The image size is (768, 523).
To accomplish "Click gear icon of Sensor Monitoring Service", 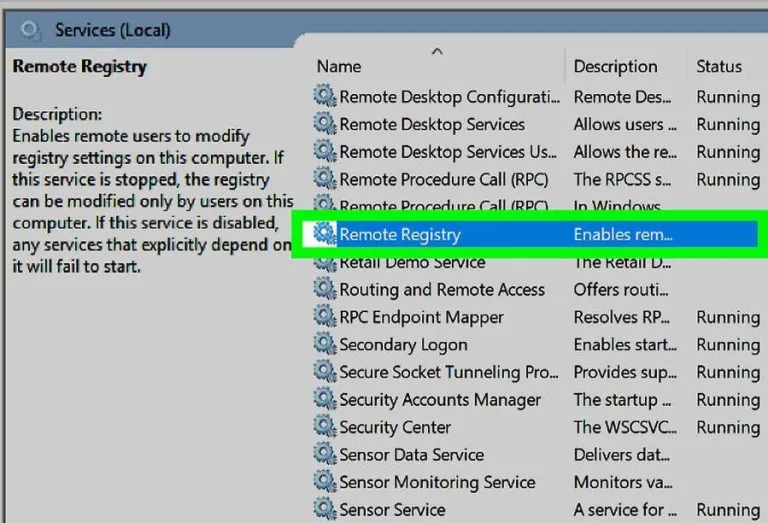I will 325,480.
